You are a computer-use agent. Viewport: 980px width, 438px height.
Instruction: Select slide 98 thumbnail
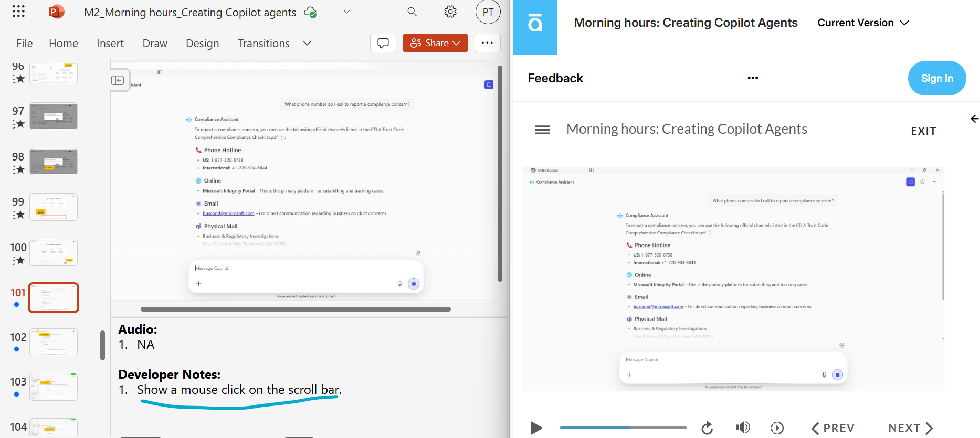[x=54, y=161]
